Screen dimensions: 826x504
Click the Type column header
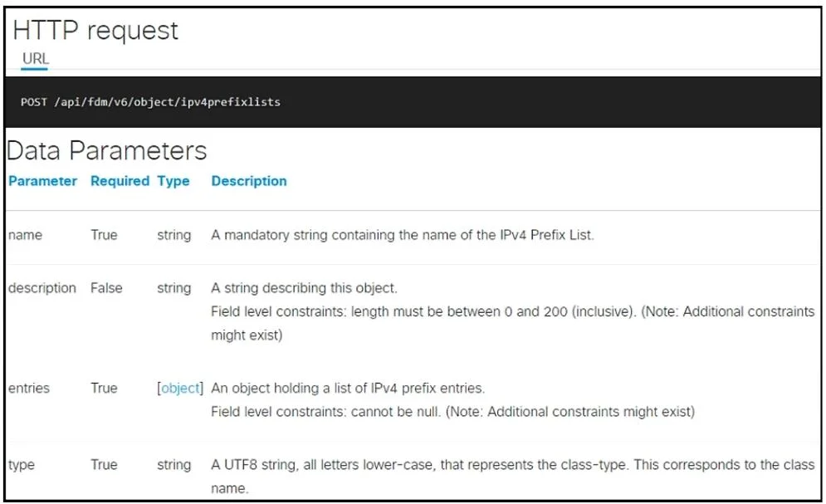coord(174,181)
